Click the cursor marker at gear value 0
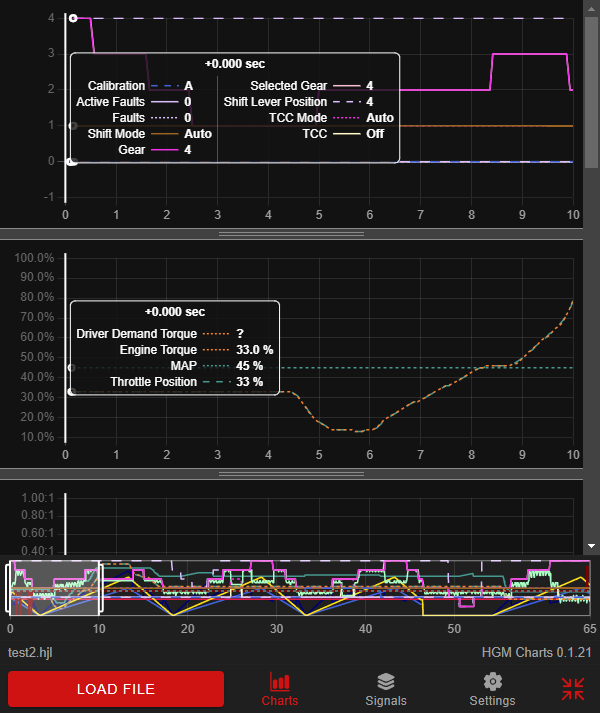The height and width of the screenshot is (713, 600). point(73,161)
